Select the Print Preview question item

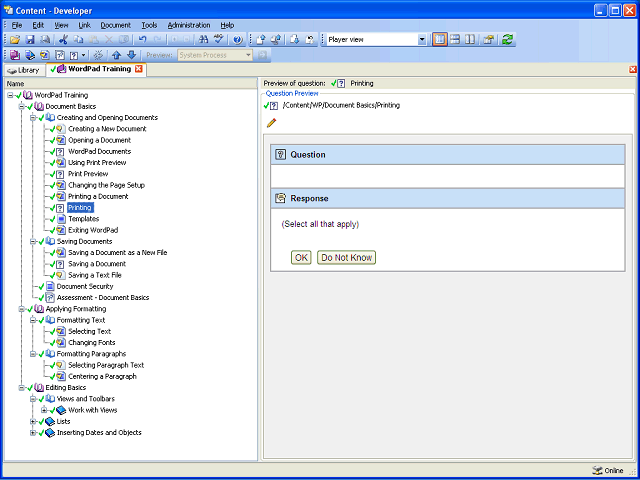point(88,174)
